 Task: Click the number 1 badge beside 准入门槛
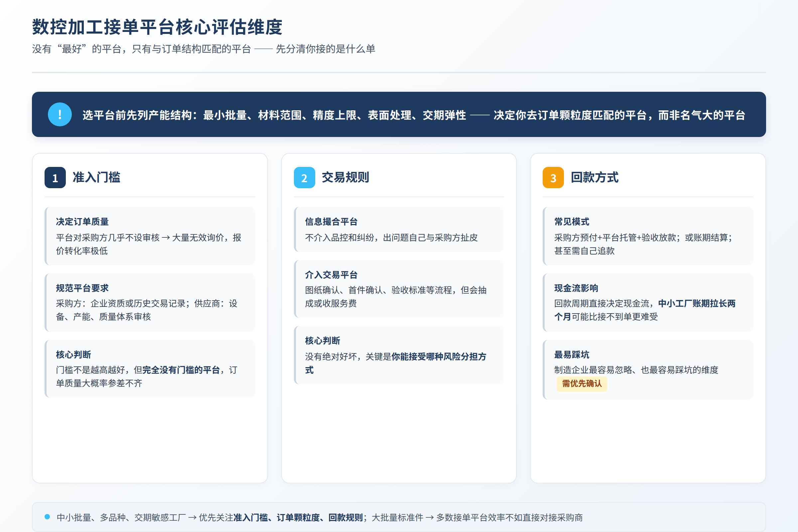pos(55,178)
